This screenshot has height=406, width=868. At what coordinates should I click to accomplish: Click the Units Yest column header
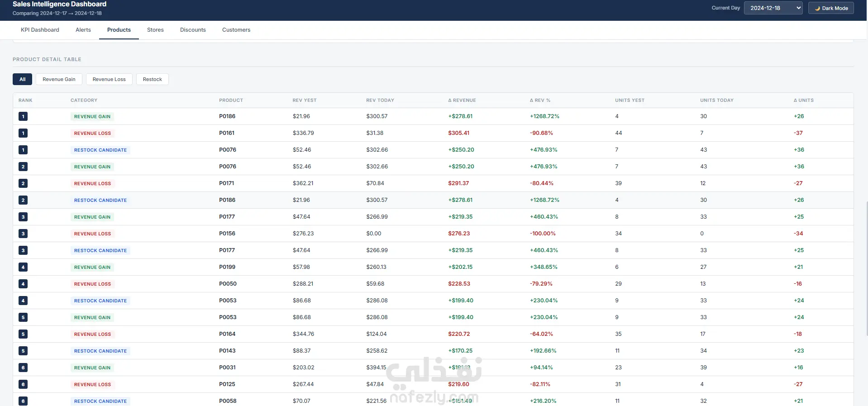630,100
